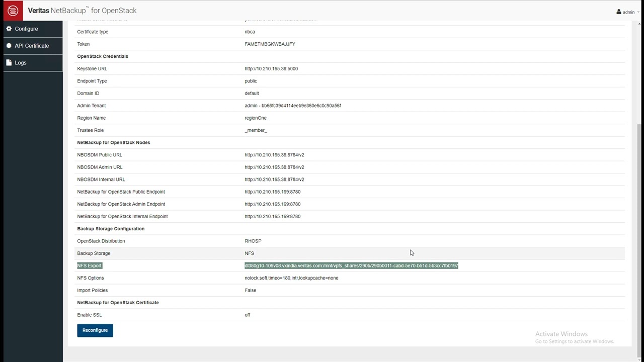
Task: Click the Reconfigure button
Action: pyautogui.click(x=95, y=330)
